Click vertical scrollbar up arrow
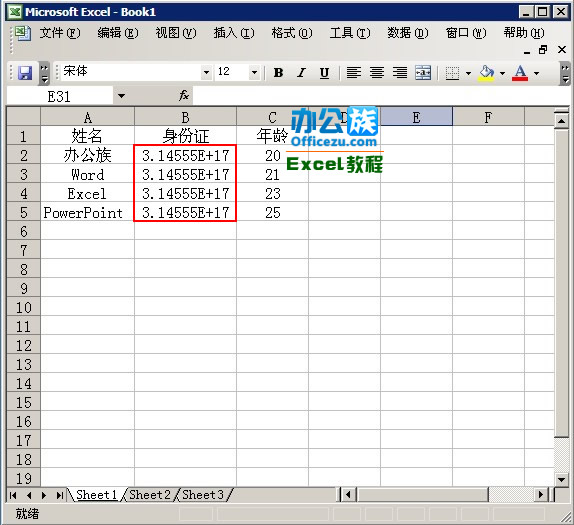574x525 pixels. [x=561, y=120]
